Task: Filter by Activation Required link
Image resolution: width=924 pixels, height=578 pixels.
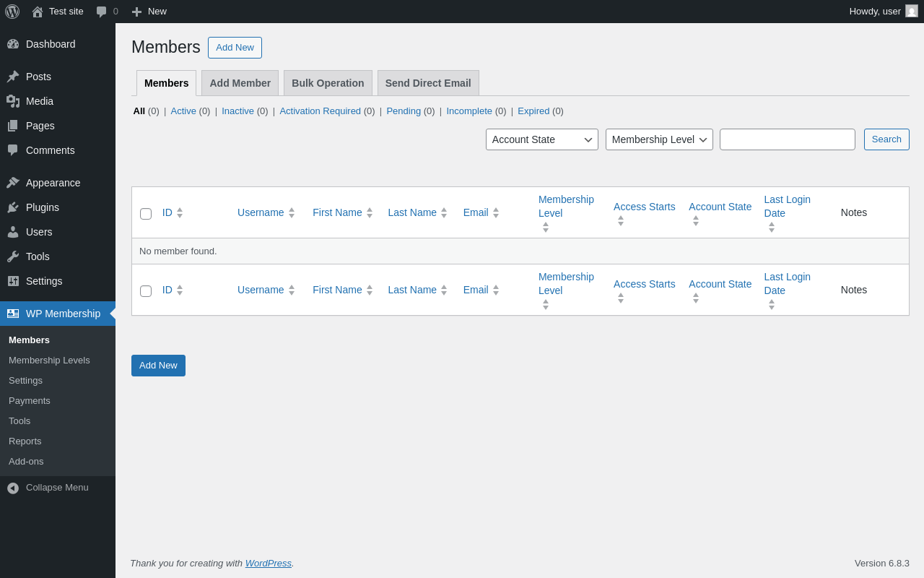Action: pos(320,111)
